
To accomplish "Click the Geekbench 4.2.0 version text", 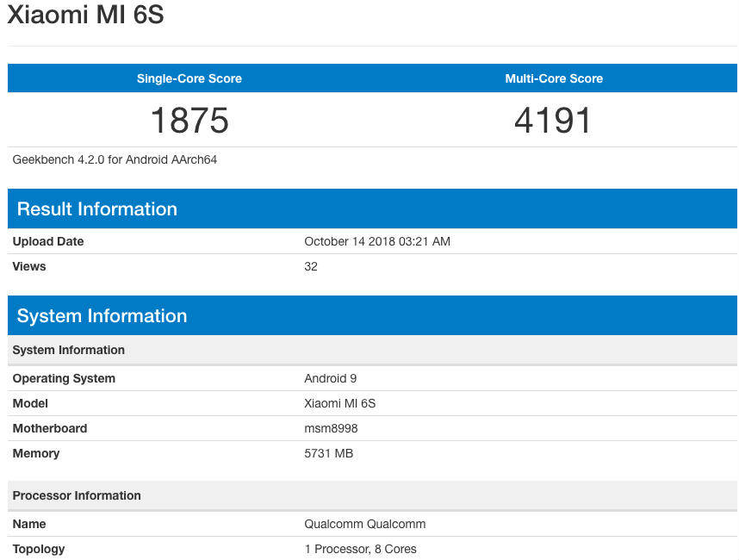I will coord(115,159).
